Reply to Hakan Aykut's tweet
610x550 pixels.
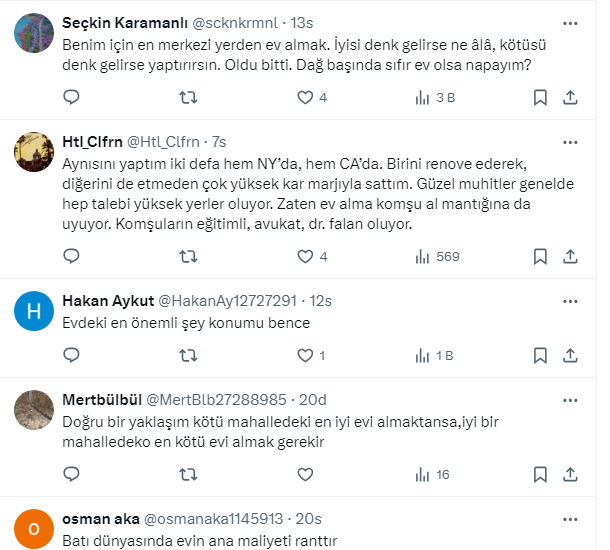(x=71, y=355)
